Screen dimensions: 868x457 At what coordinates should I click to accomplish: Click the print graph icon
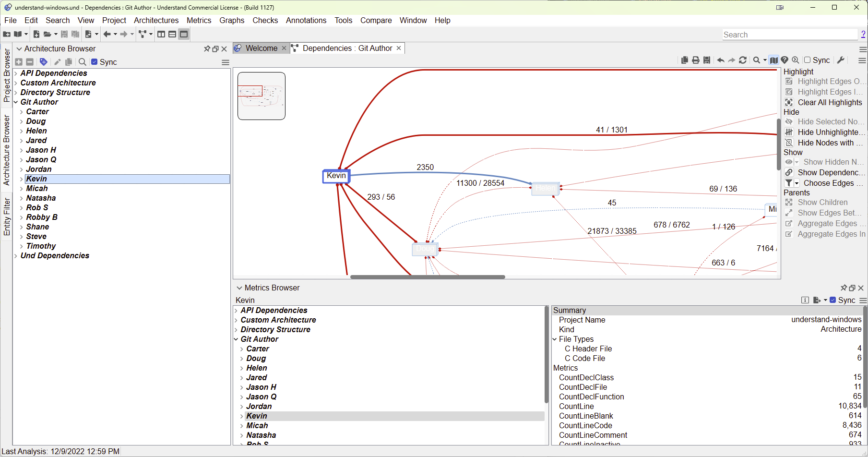[x=696, y=60]
